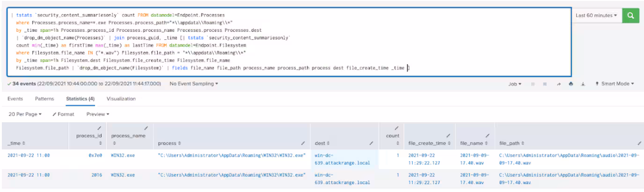Expand the Smart Mode dropdown
The image size is (644, 192).
click(x=614, y=84)
